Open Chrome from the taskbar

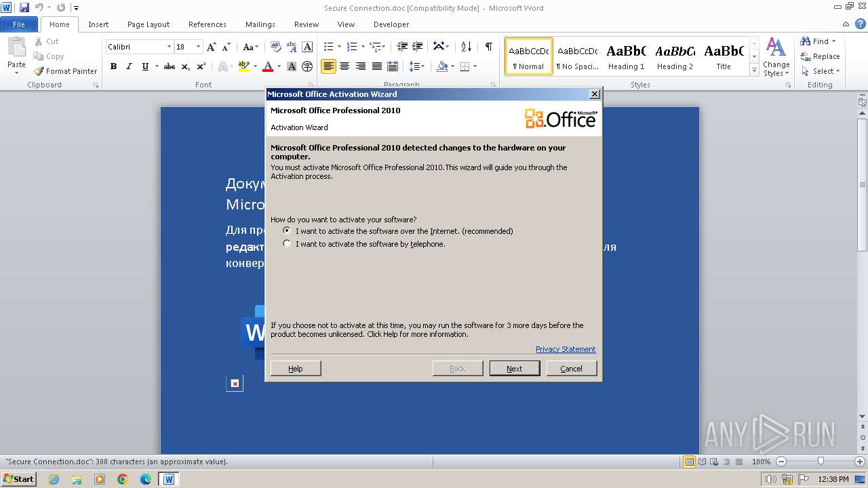tap(123, 479)
